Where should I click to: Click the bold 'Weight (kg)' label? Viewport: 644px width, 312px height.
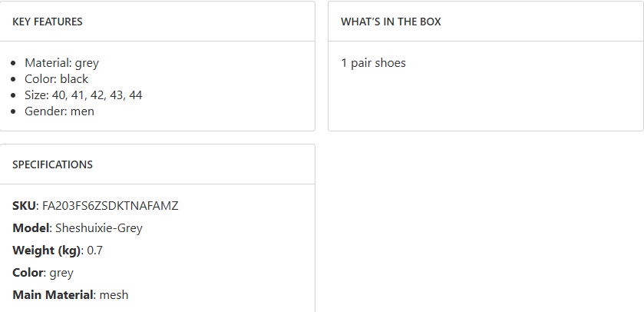(x=46, y=251)
